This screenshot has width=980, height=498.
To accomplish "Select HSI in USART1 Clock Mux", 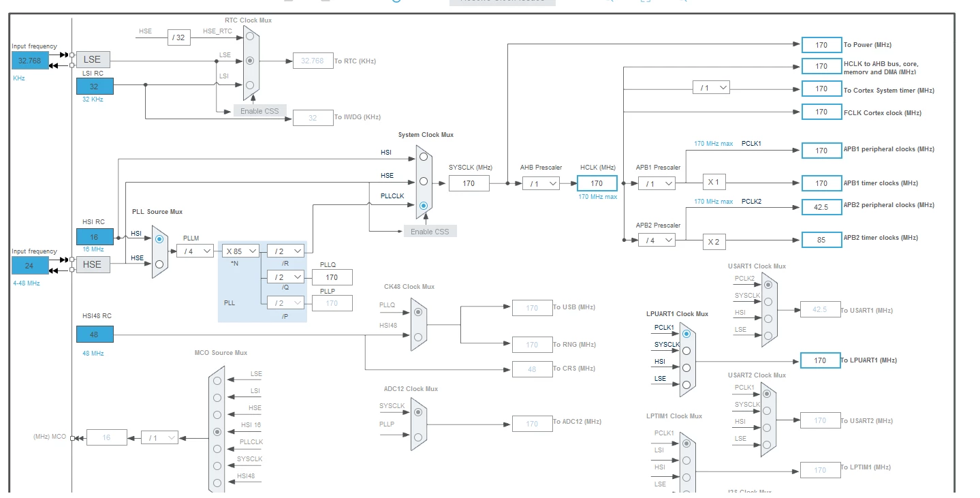I will 768,318.
